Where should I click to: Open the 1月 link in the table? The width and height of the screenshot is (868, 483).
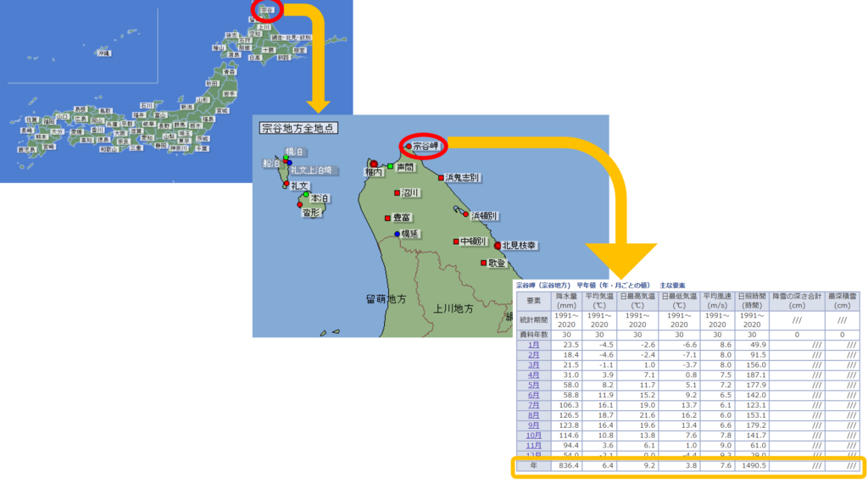pyautogui.click(x=534, y=345)
